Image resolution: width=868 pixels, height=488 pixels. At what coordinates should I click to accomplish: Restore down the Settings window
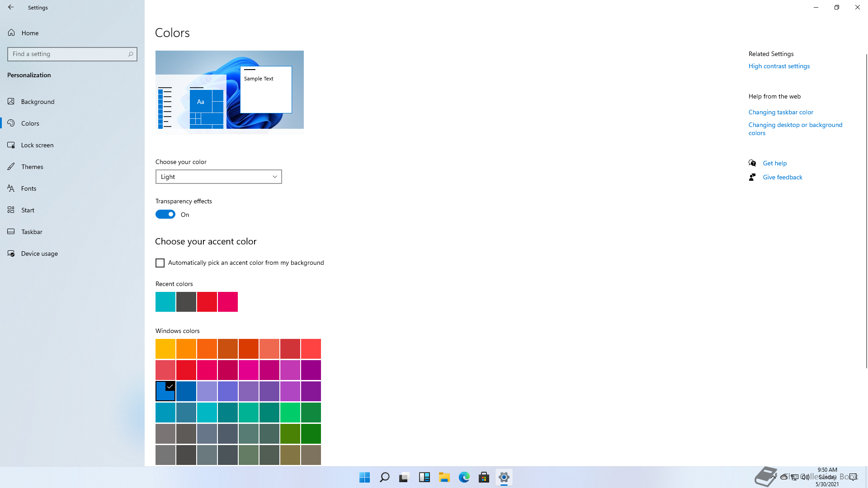coord(837,7)
